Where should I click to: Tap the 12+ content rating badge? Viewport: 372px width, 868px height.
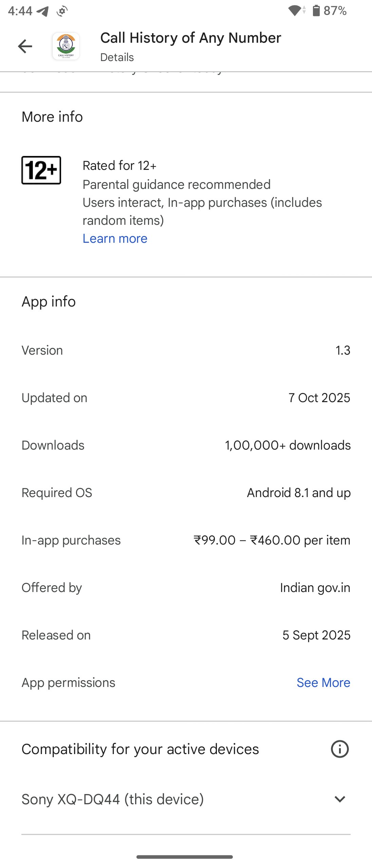(x=41, y=170)
